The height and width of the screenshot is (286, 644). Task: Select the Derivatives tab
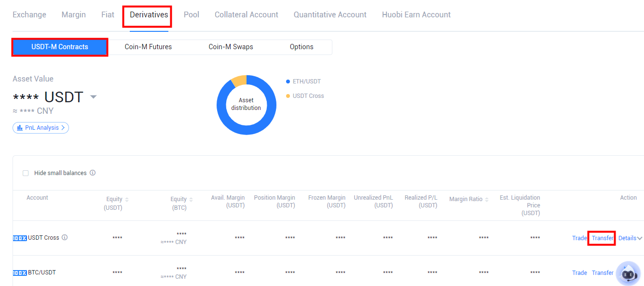tap(149, 14)
